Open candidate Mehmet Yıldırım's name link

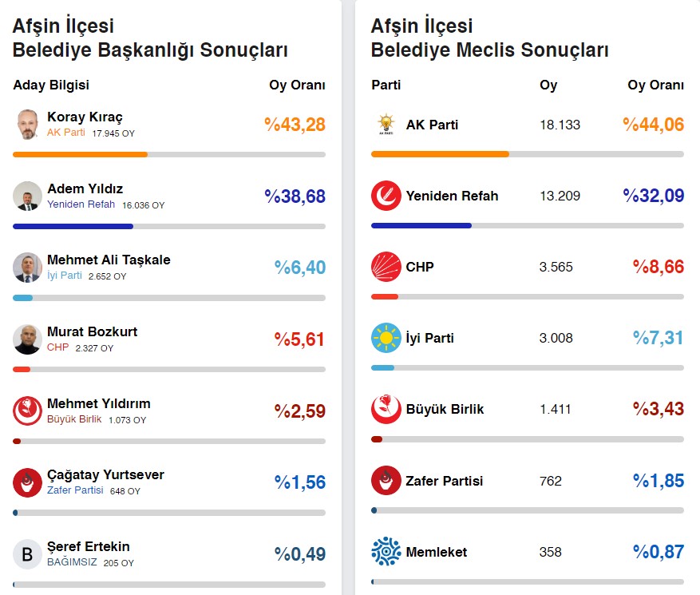click(x=98, y=403)
